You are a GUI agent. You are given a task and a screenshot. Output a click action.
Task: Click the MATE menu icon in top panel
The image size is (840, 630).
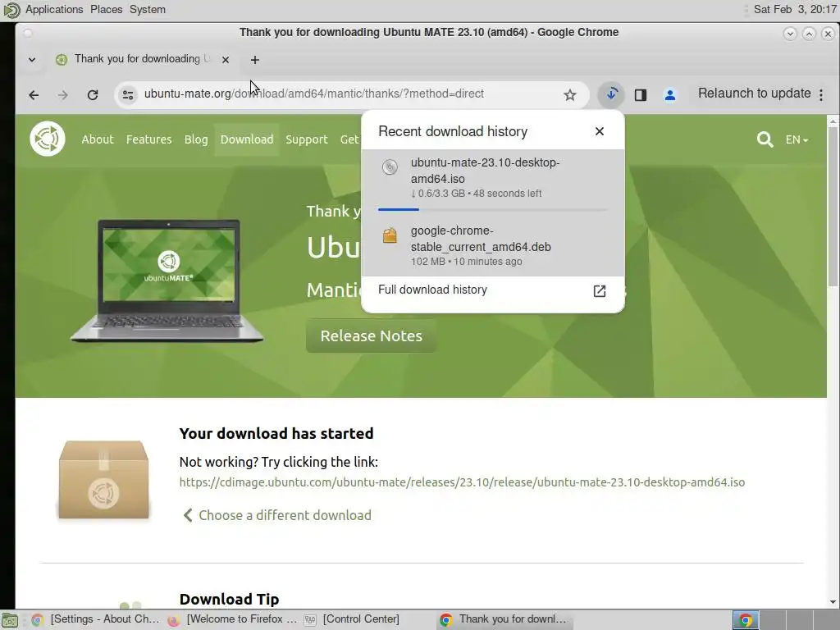click(11, 9)
